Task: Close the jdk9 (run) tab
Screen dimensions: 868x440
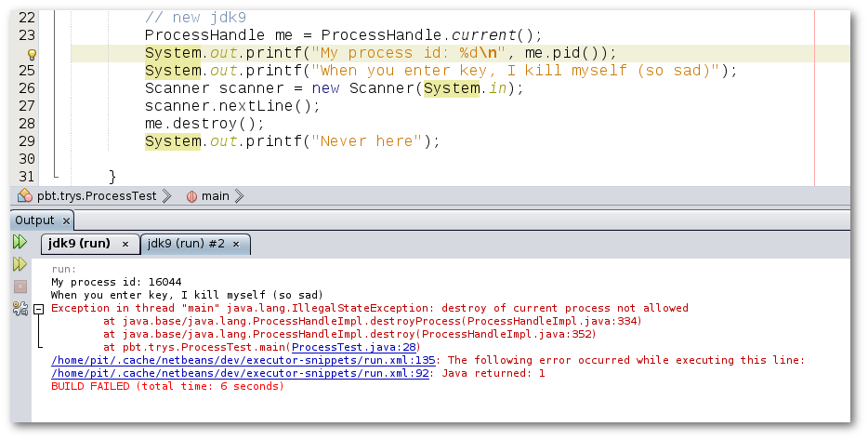Action: click(x=125, y=244)
